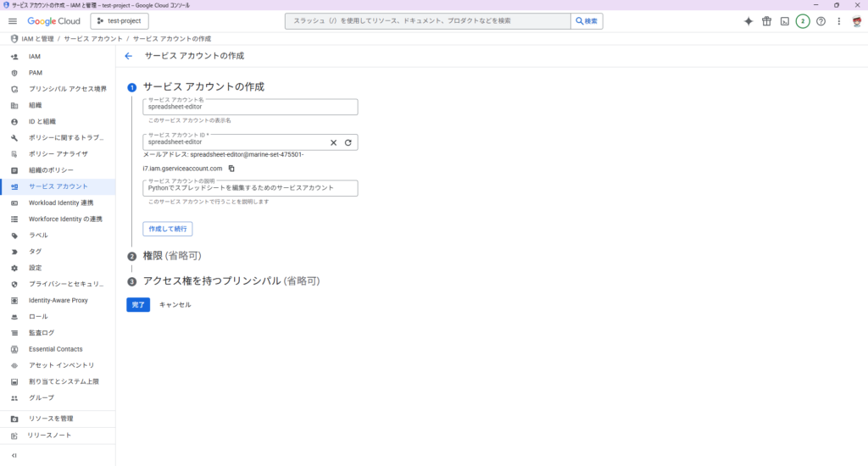868x466 pixels.
Task: Click the blue 完了 button
Action: pos(138,304)
